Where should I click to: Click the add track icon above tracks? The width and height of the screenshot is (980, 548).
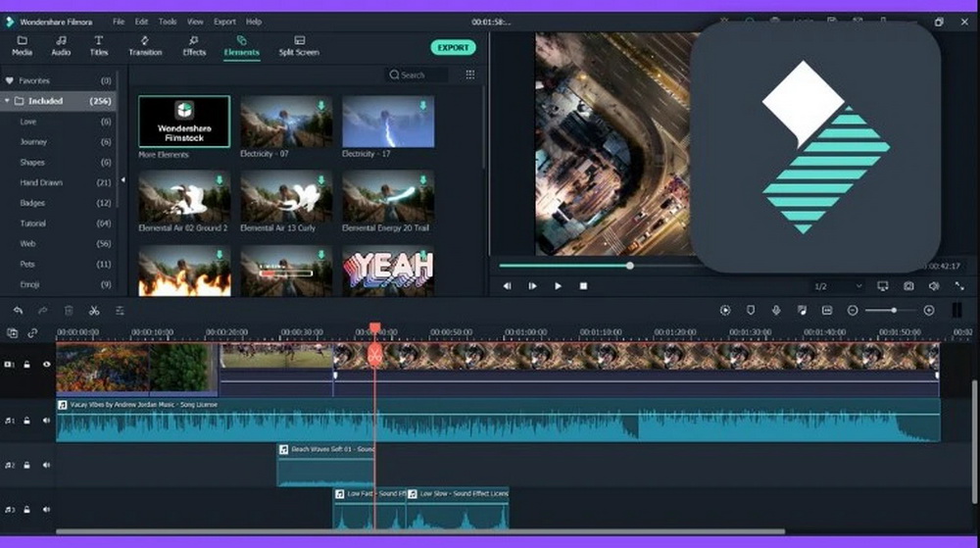12,333
